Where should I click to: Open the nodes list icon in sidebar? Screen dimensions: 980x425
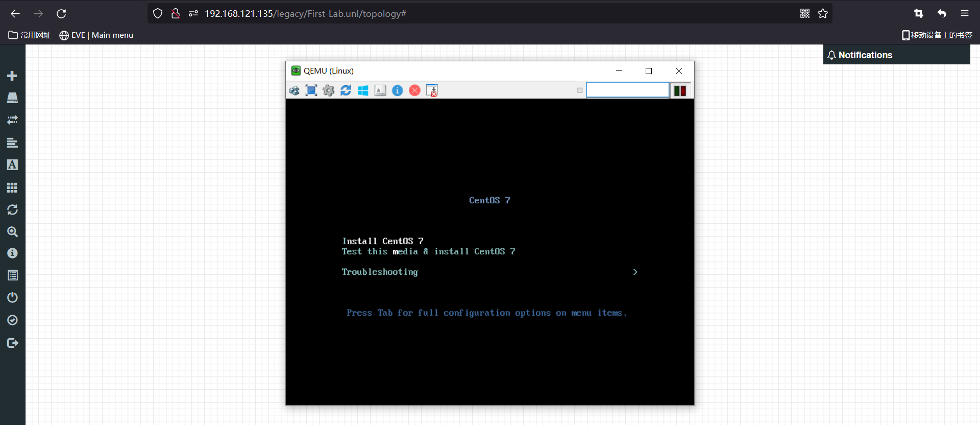pyautogui.click(x=12, y=98)
